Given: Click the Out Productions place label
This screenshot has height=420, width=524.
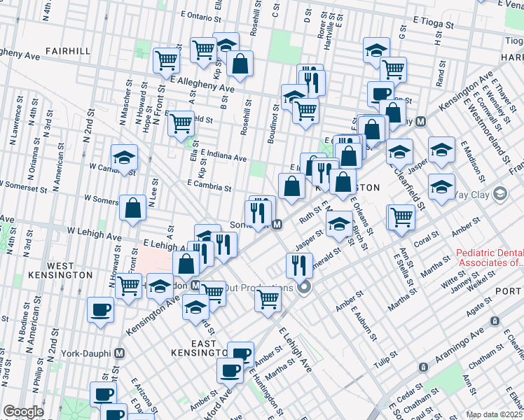Looking at the screenshot, I should 258,288.
